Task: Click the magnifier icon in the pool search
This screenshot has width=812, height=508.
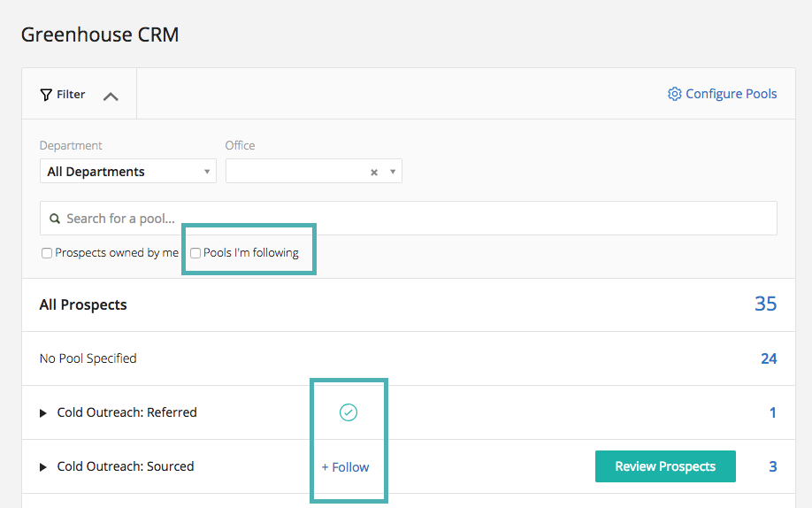Action: 54,219
